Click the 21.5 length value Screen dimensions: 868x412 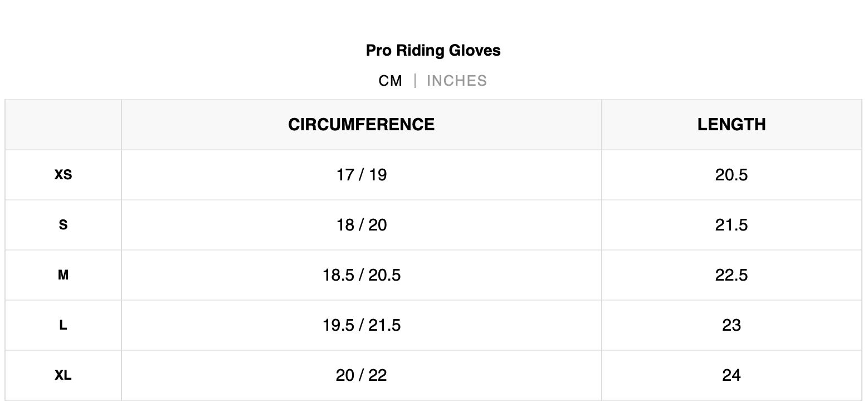(x=731, y=225)
